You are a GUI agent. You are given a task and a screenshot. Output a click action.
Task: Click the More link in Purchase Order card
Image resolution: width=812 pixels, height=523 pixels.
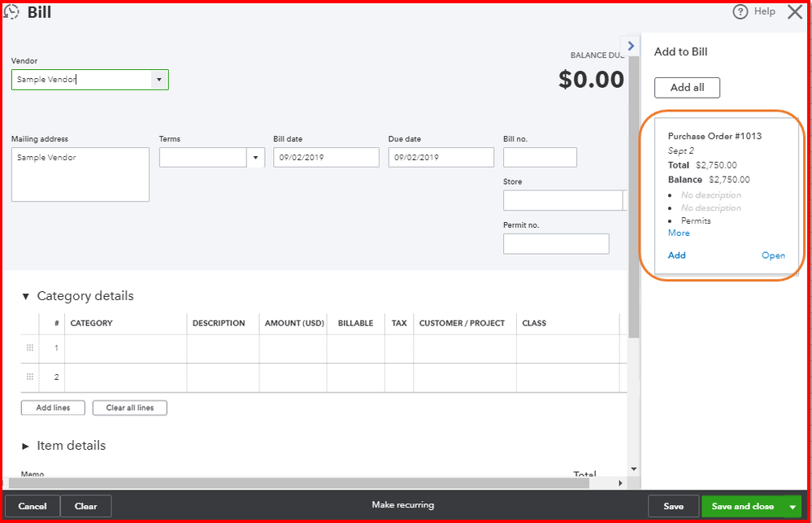[x=679, y=233]
